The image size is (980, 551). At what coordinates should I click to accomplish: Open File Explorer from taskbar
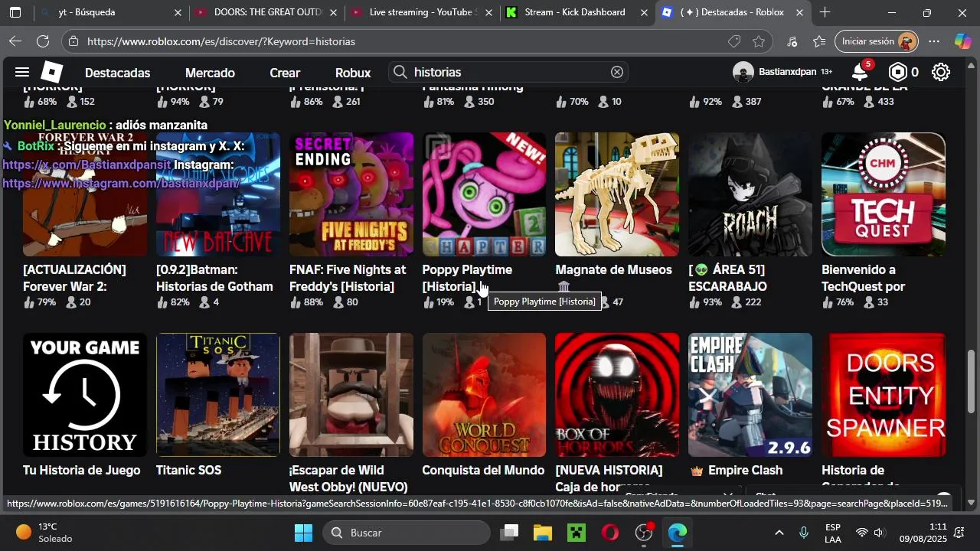tap(542, 533)
